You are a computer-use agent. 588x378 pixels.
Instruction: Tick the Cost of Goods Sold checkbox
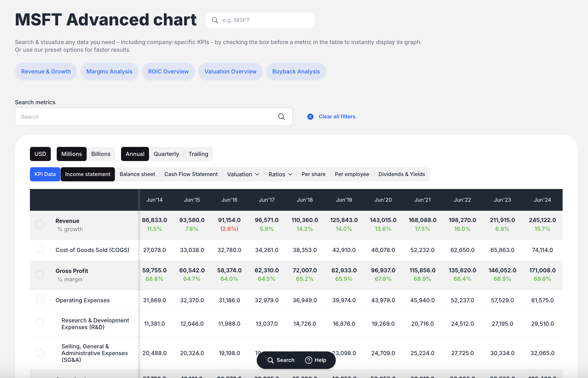40,249
